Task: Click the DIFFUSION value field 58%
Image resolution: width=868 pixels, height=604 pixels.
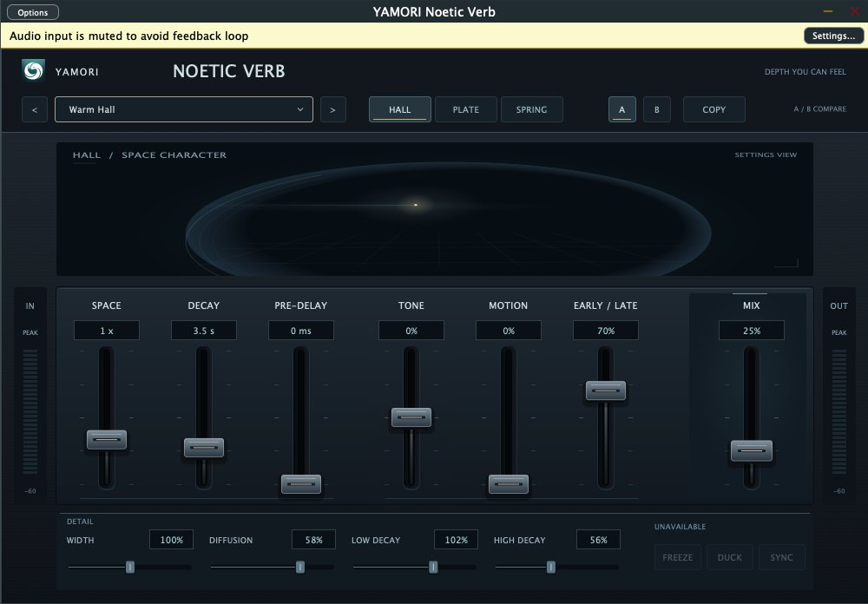Action: point(314,540)
